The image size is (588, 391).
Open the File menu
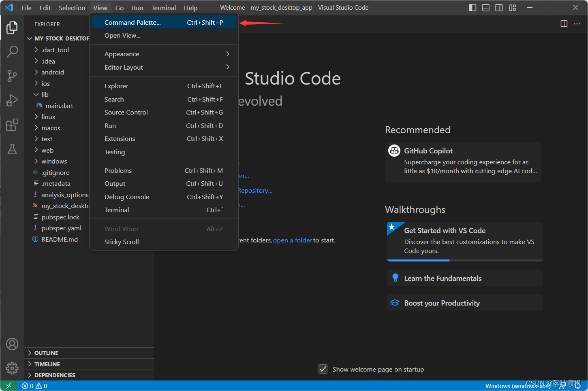27,8
